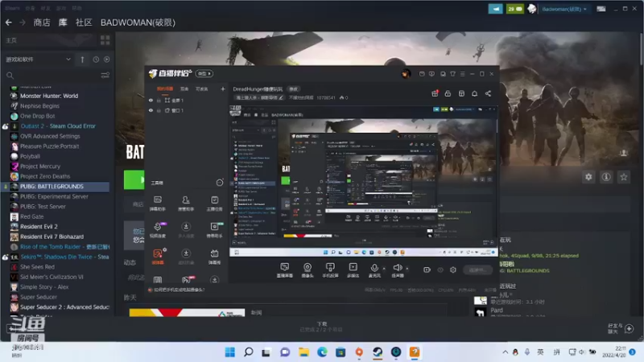
Task: Open the mode pill beside streaming app logo
Action: pos(204,73)
